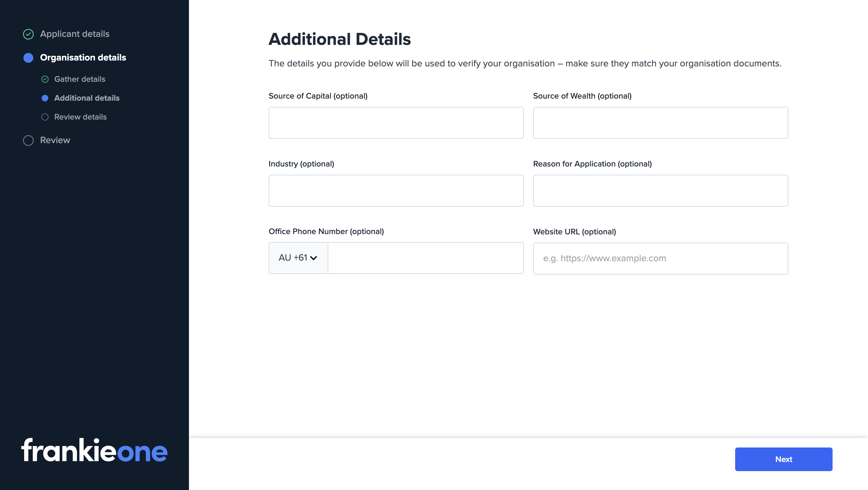Image resolution: width=868 pixels, height=490 pixels.
Task: Click the checkmark icon beside Gather details
Action: pyautogui.click(x=45, y=79)
